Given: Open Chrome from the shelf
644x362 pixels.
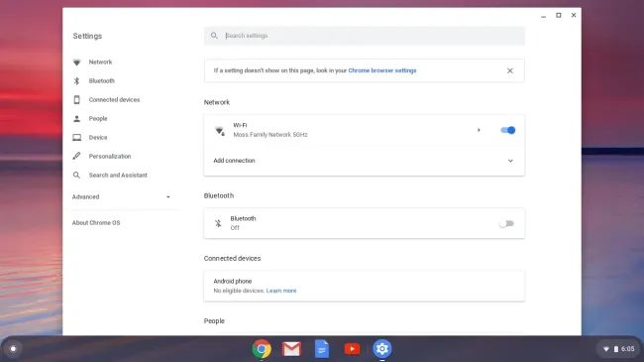Looking at the screenshot, I should pyautogui.click(x=262, y=349).
